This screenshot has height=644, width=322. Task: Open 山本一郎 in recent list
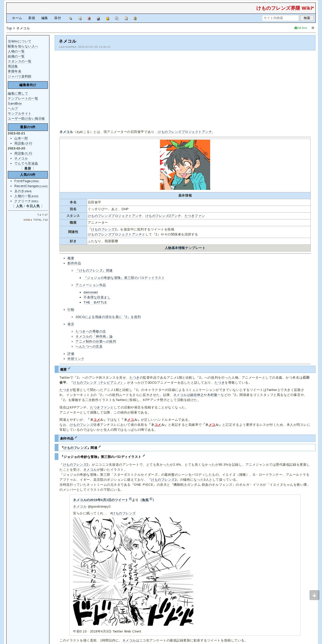pos(21,138)
